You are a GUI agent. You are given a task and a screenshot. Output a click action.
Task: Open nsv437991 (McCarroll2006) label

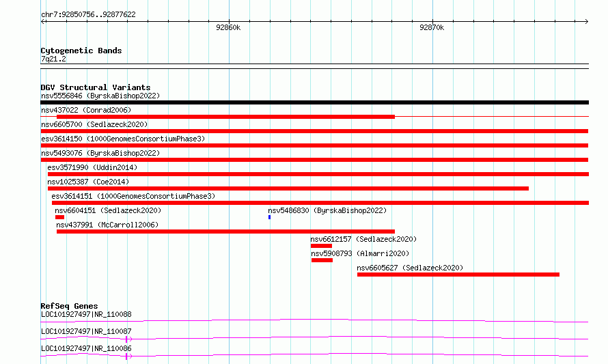pyautogui.click(x=107, y=225)
